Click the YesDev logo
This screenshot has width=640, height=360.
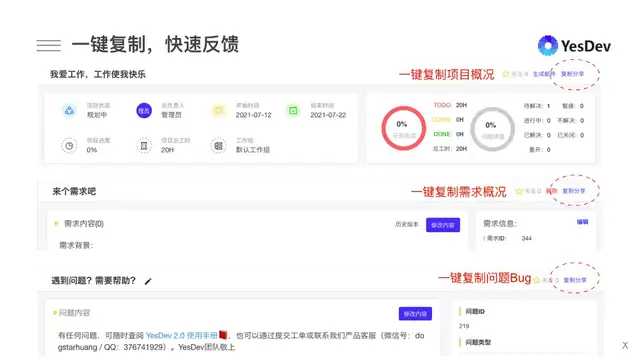pos(574,46)
